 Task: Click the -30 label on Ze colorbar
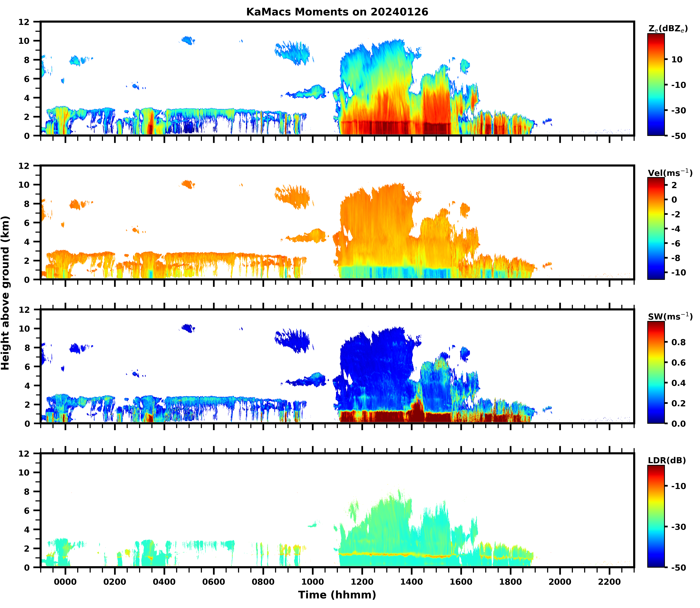pos(679,110)
